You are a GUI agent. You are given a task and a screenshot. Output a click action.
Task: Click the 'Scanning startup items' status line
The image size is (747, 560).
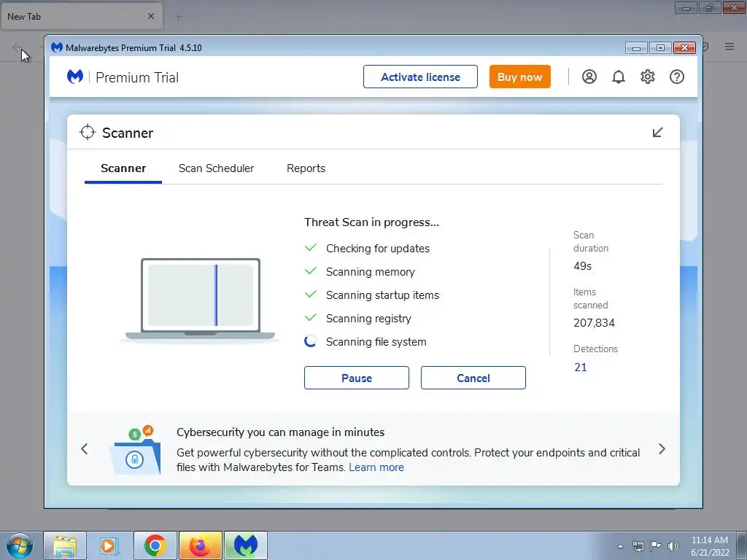(x=382, y=295)
